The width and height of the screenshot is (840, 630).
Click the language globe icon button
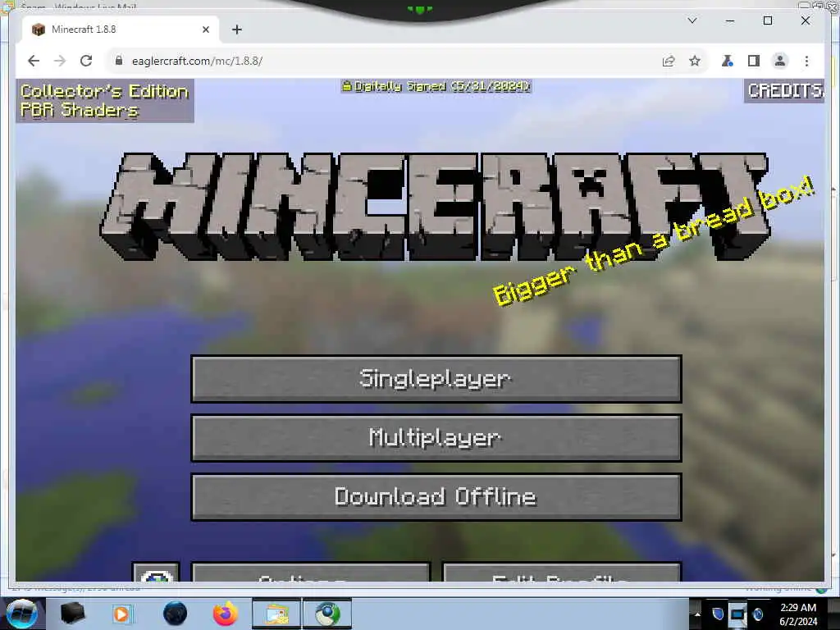(x=156, y=572)
